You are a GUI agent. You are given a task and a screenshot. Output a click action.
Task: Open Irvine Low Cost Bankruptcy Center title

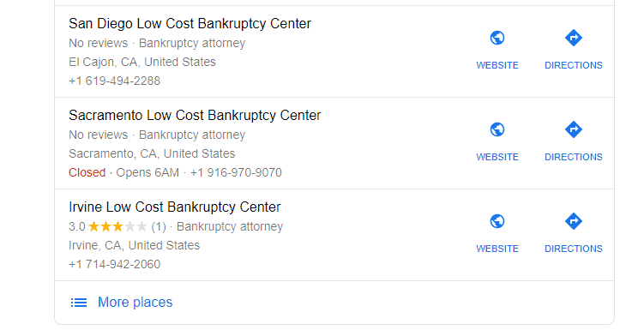175,207
